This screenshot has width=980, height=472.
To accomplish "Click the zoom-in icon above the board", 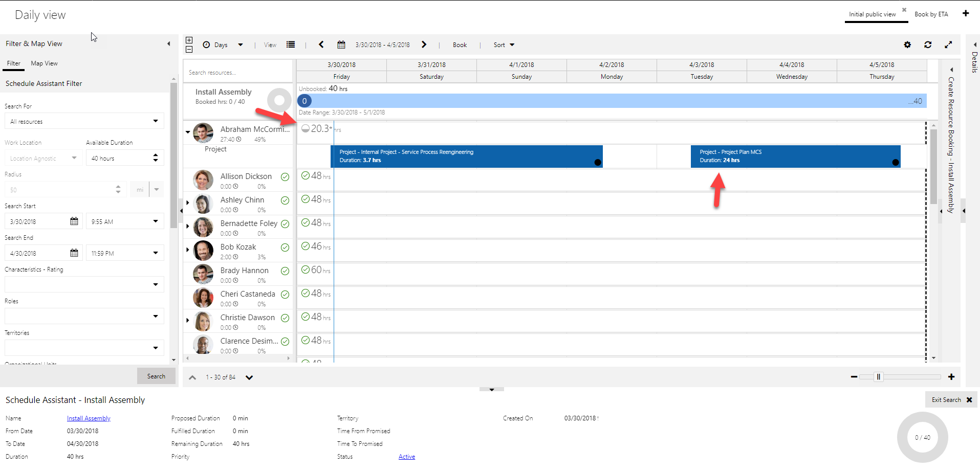I will (189, 39).
